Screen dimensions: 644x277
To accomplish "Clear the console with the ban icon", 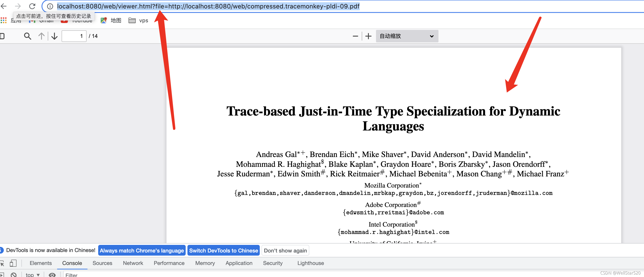I will [x=13, y=275].
